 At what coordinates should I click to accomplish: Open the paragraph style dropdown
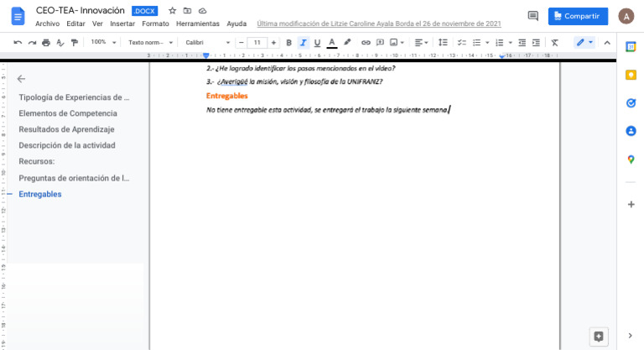(x=150, y=42)
